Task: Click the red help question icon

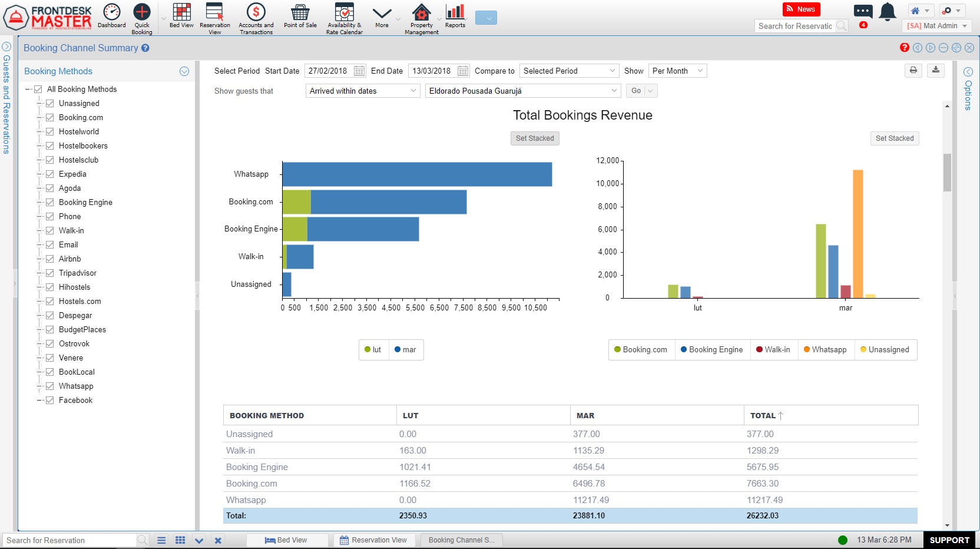Action: coord(905,48)
